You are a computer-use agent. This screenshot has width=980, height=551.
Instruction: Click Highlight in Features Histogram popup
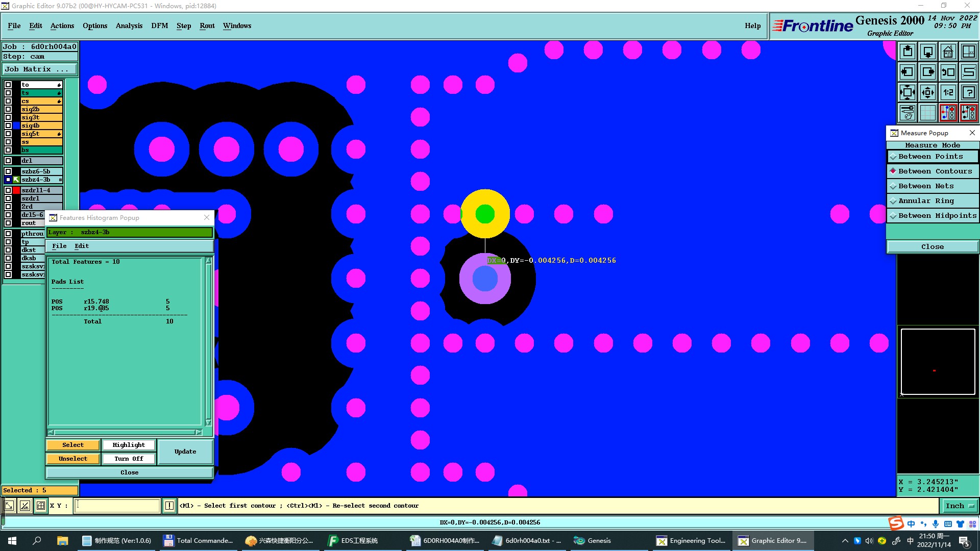tap(129, 445)
